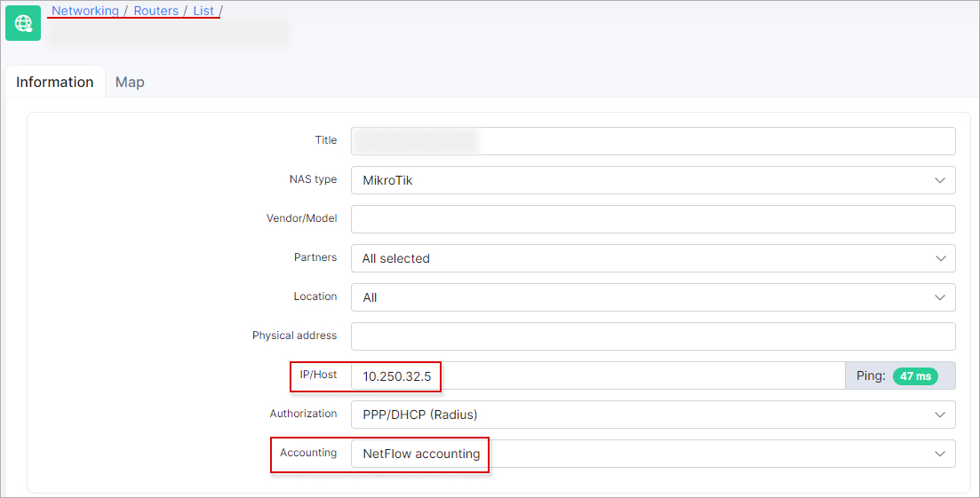Switch to the Map tab

click(130, 82)
